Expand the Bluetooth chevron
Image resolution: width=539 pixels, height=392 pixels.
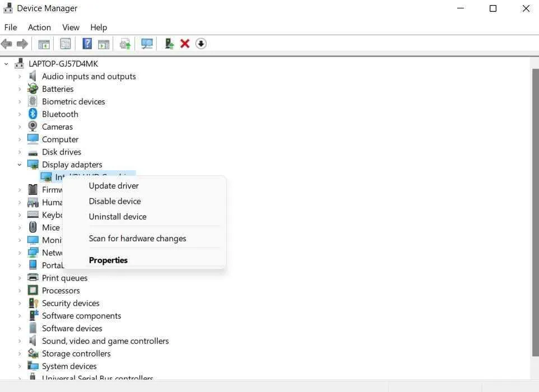(x=20, y=114)
